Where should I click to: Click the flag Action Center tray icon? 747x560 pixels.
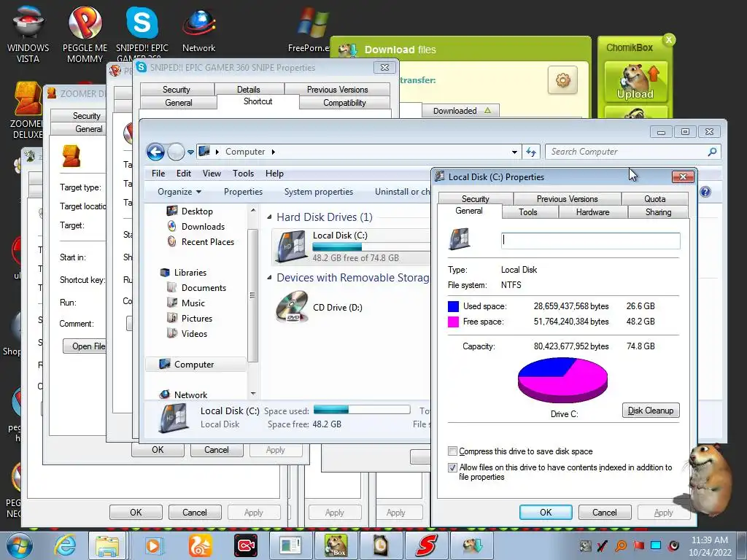638,545
